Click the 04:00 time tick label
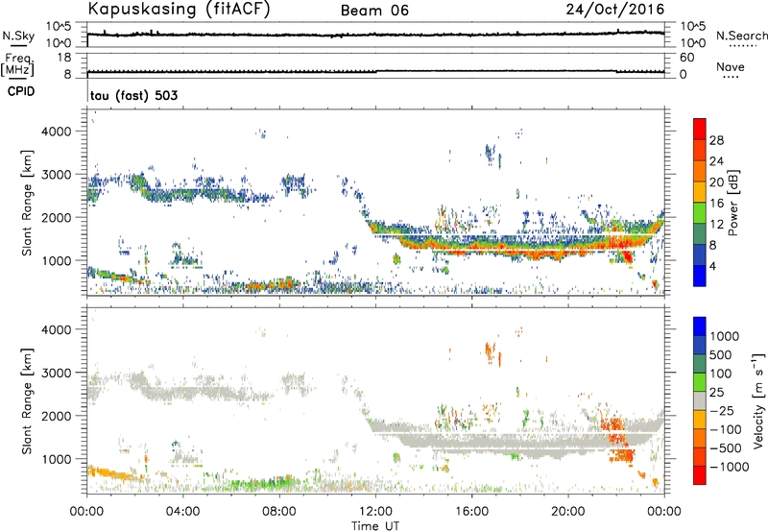This screenshot has height=532, width=768. pos(182,512)
